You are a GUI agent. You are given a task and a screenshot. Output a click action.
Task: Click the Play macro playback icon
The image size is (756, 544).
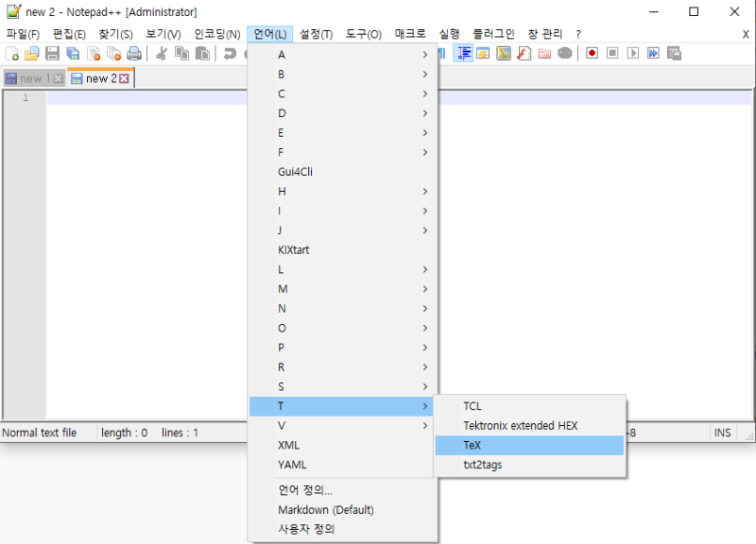click(x=632, y=54)
